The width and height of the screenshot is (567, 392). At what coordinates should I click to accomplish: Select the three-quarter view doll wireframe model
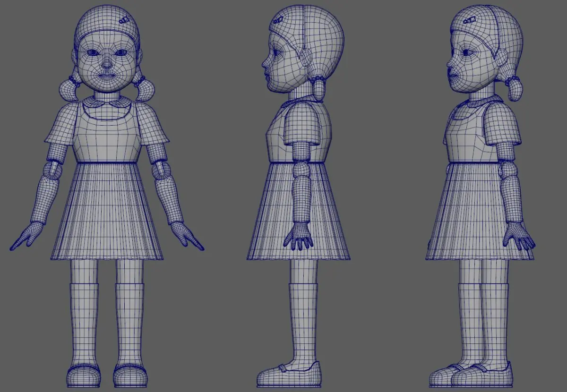(481, 196)
